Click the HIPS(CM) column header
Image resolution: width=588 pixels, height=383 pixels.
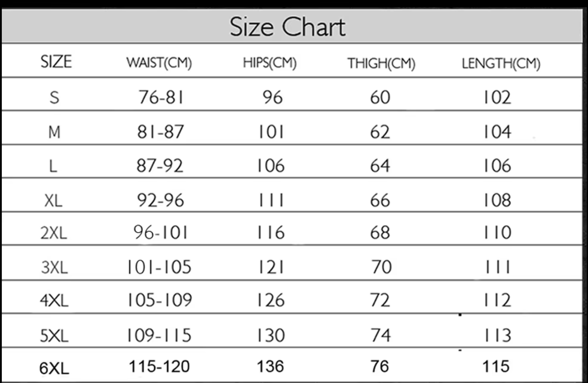click(x=269, y=63)
